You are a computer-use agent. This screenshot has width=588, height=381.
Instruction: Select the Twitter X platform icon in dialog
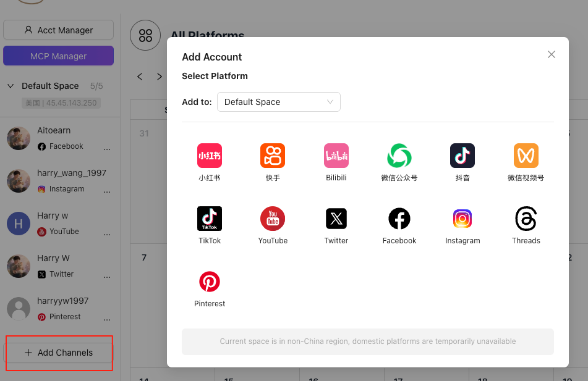336,219
